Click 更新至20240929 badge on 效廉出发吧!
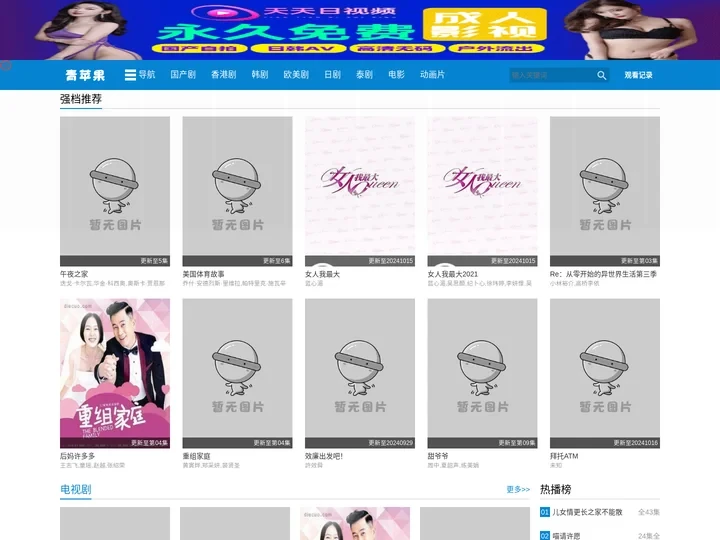 pyautogui.click(x=391, y=443)
